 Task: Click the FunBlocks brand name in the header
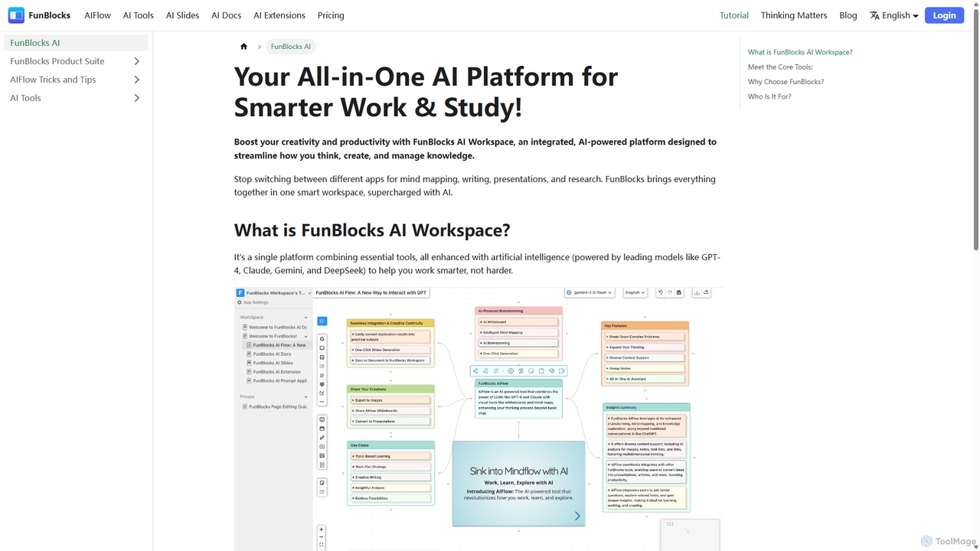click(50, 15)
